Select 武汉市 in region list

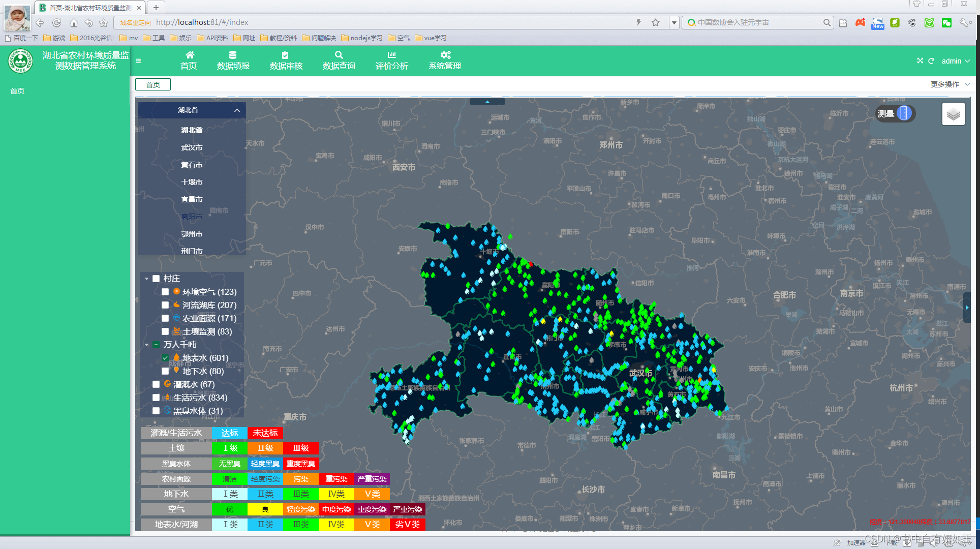[192, 147]
